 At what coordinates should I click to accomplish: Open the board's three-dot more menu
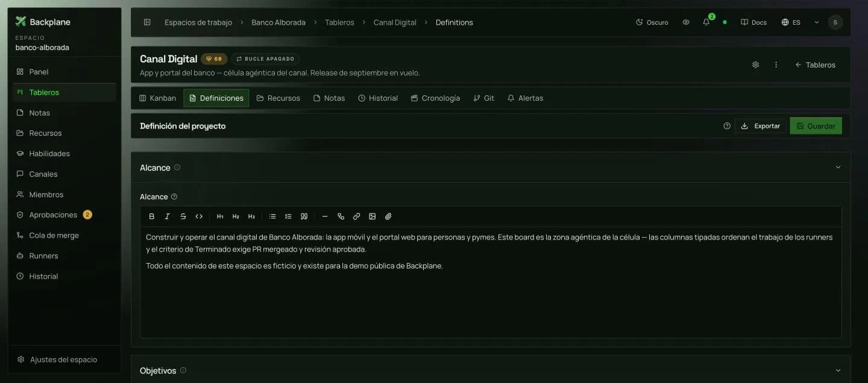[776, 65]
